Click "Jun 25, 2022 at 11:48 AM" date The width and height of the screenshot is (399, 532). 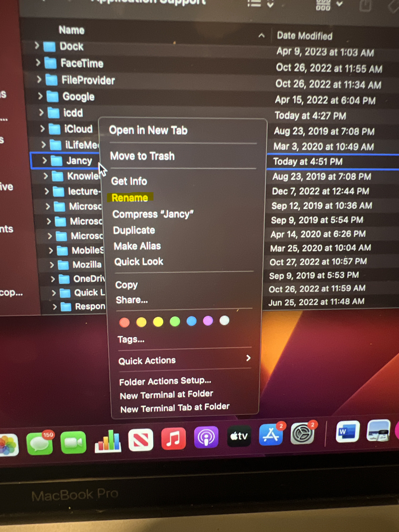316,302
